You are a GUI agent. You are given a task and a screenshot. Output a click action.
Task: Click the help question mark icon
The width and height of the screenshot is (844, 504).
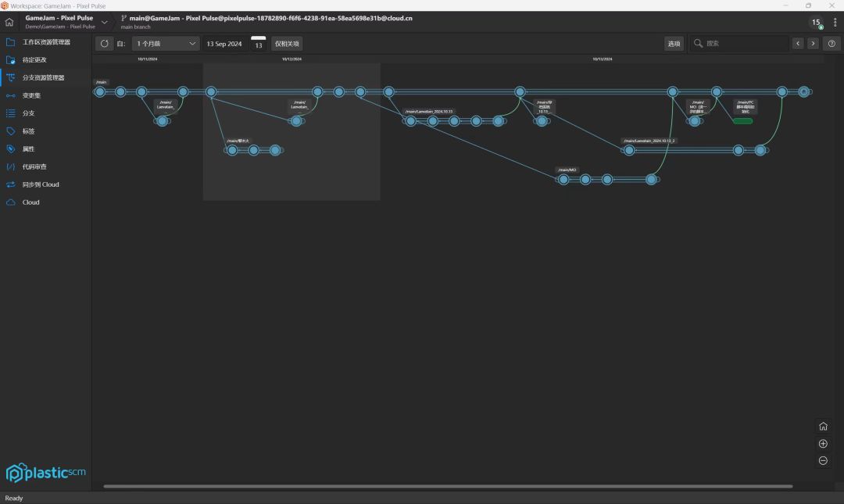coord(831,44)
